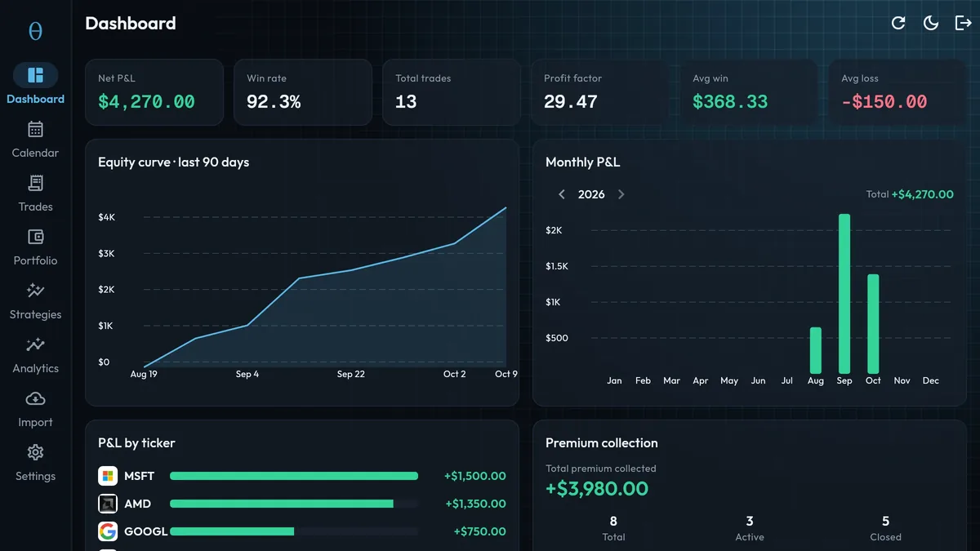Toggle dark mode with moon icon
This screenshot has width=980, height=551.
click(x=931, y=23)
